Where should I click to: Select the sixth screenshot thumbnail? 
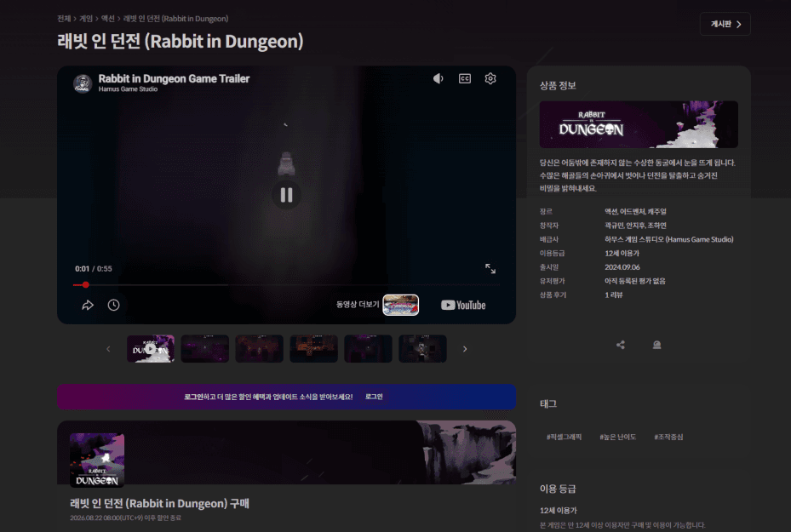pos(422,348)
